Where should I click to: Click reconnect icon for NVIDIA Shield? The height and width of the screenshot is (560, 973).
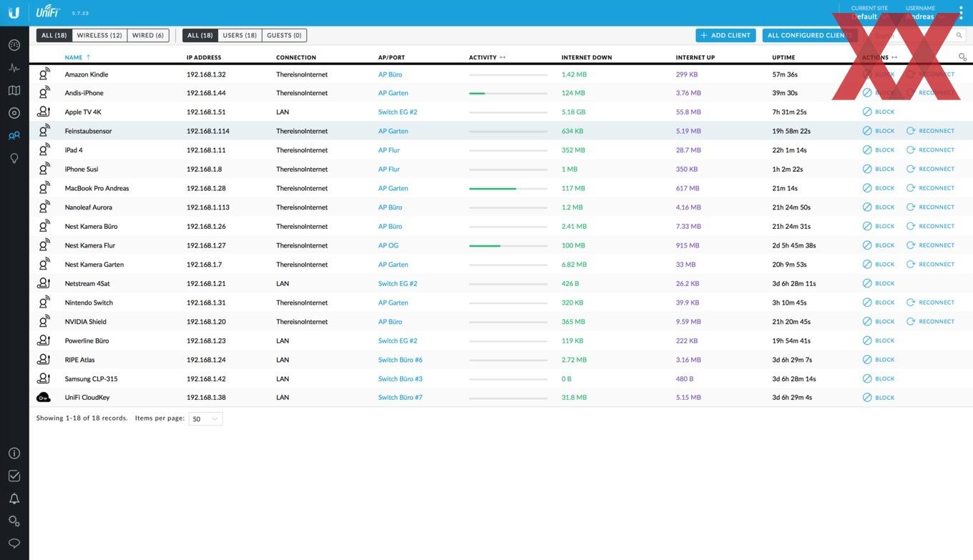[x=911, y=321]
